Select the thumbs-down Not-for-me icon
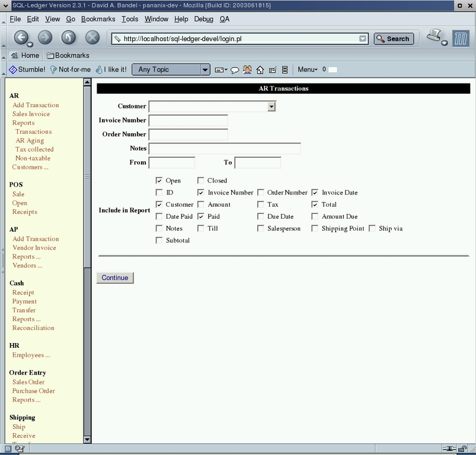Viewport: 476px width, 455px height. pyautogui.click(x=52, y=69)
